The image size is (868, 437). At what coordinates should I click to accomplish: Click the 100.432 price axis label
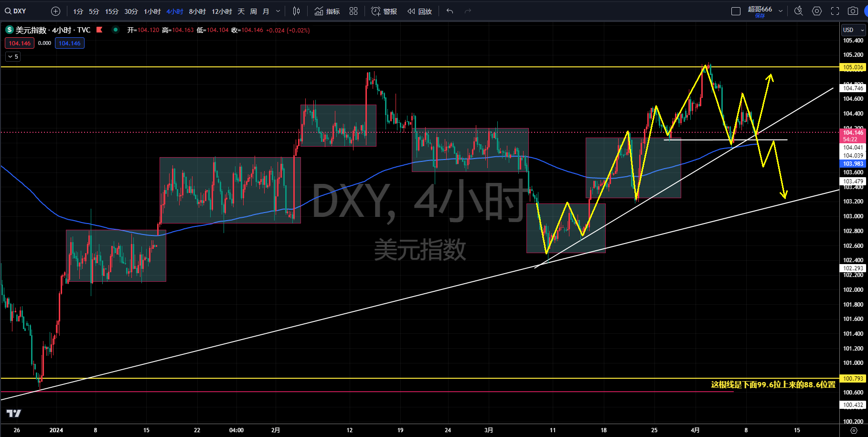coord(853,405)
